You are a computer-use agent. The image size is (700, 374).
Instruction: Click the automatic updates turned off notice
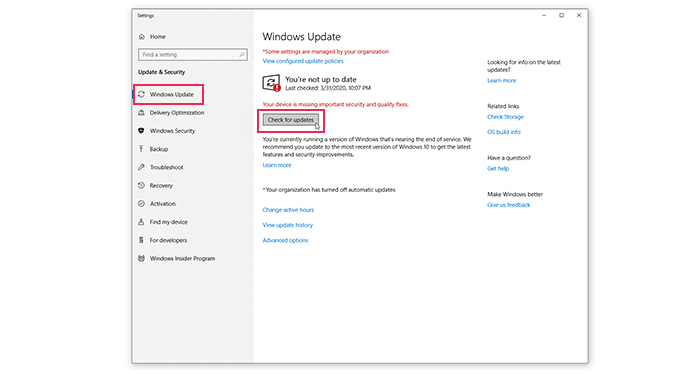click(x=329, y=190)
